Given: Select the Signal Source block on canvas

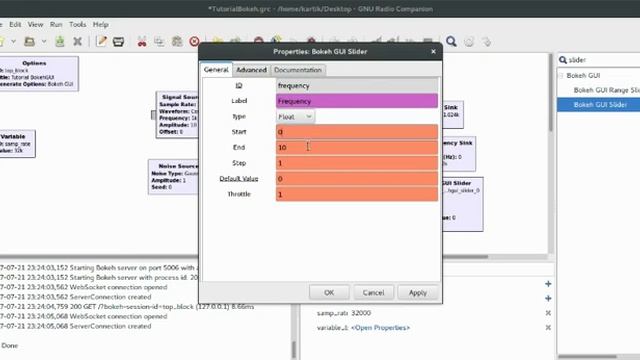Looking at the screenshot, I should (x=177, y=115).
